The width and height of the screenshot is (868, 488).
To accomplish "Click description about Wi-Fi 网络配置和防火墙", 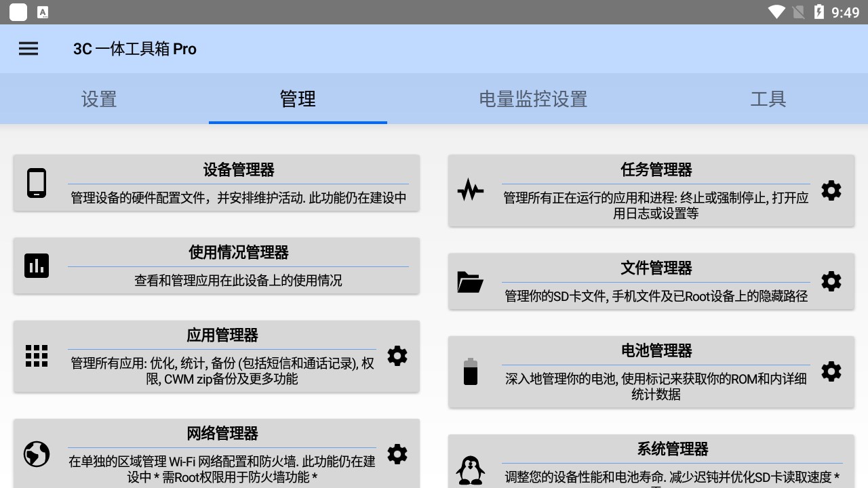I will point(222,469).
